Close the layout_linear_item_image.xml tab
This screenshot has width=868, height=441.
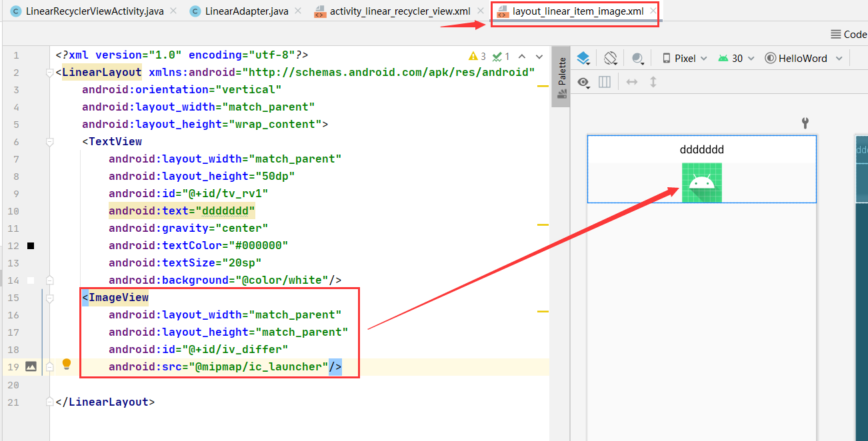pyautogui.click(x=653, y=11)
